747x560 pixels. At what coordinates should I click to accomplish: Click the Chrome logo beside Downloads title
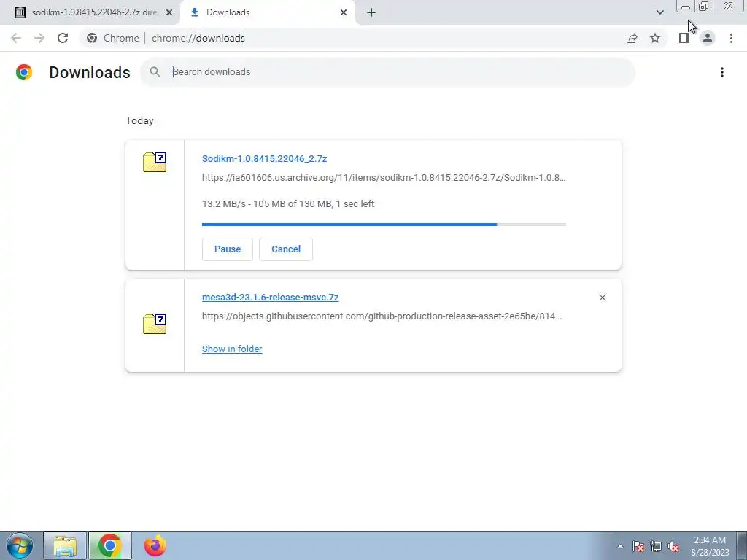click(24, 72)
